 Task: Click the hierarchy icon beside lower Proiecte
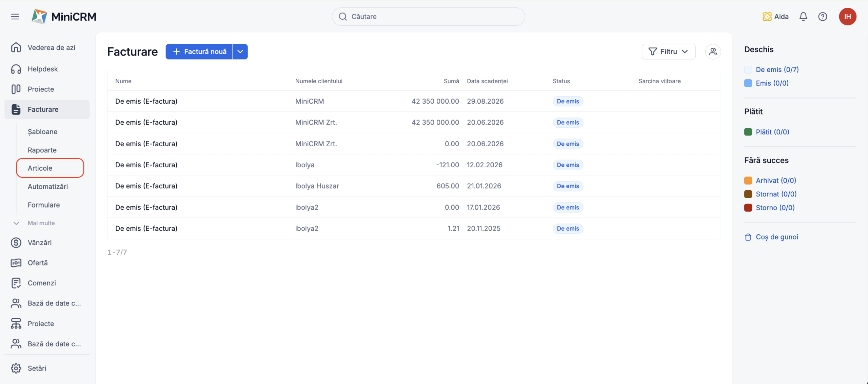[x=16, y=324]
